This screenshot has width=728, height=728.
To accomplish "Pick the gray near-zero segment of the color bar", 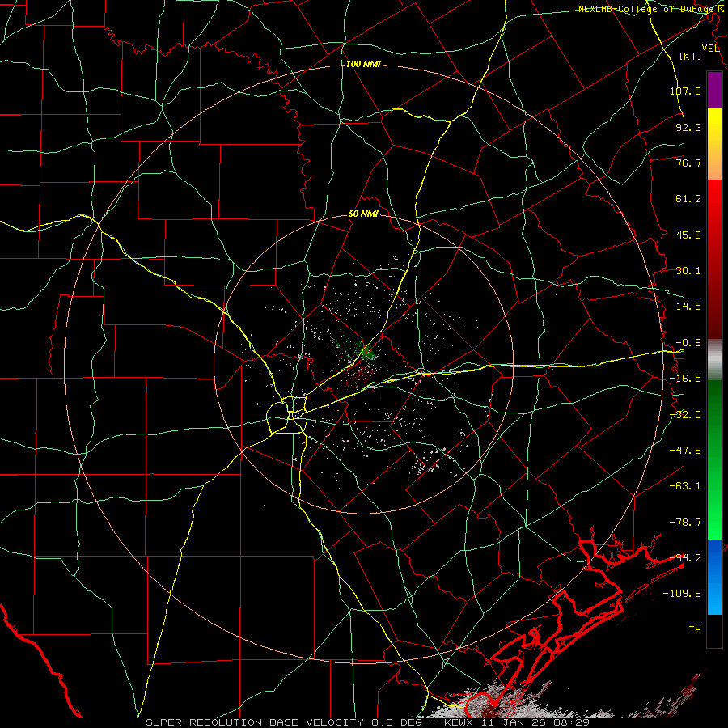I will tap(714, 360).
